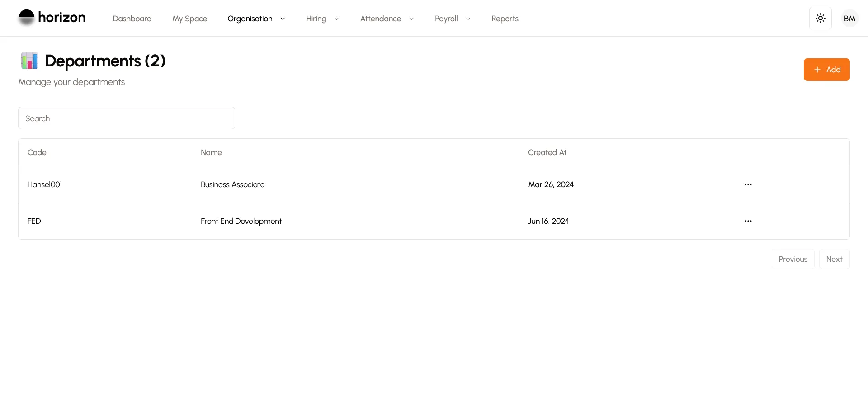The width and height of the screenshot is (868, 397).
Task: Open the BM user avatar menu
Action: [849, 18]
